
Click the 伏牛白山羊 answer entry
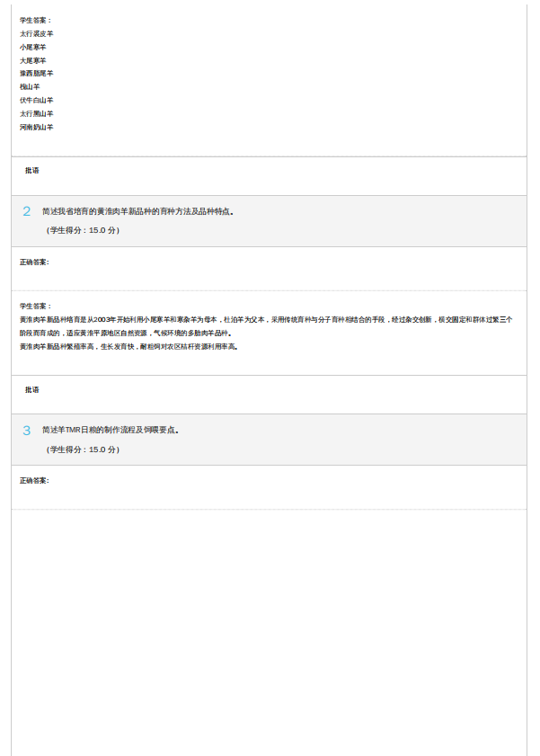[37, 101]
